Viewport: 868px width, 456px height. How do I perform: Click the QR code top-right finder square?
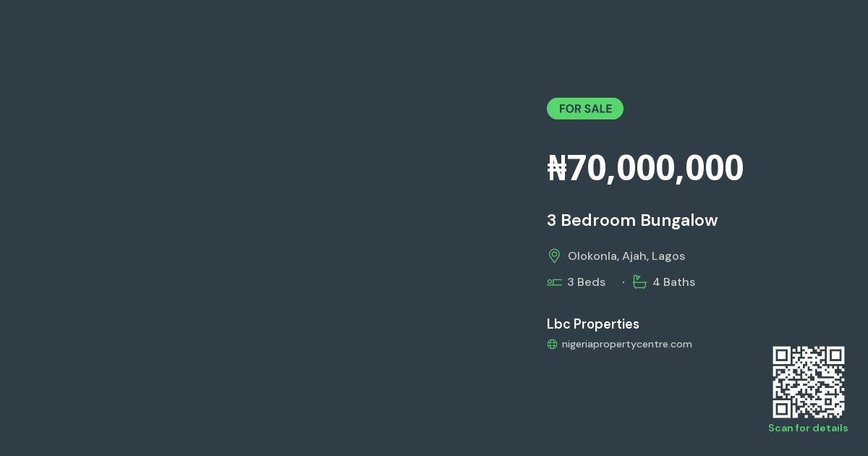tap(836, 355)
